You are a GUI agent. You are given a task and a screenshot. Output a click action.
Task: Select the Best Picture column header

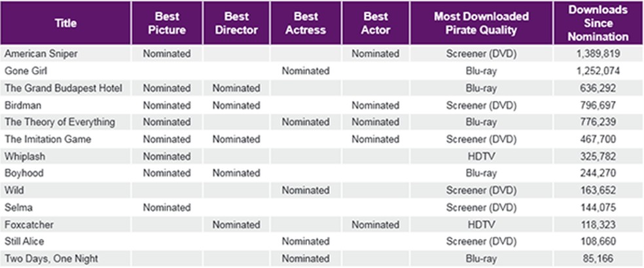point(166,23)
